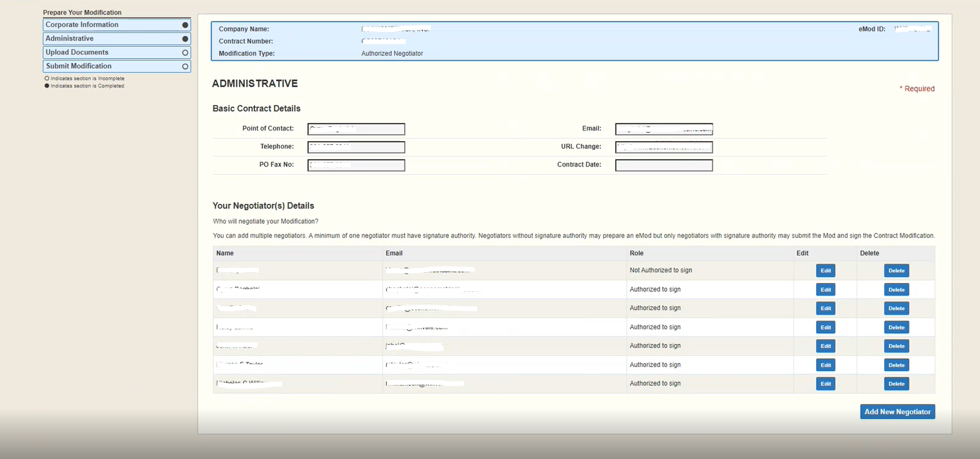Delete the second negotiator row
Screen dimensions: 980x459
pos(896,289)
